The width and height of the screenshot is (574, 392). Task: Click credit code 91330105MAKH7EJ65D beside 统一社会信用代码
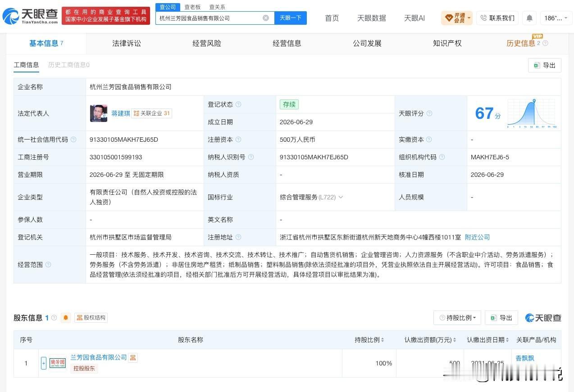pos(124,140)
